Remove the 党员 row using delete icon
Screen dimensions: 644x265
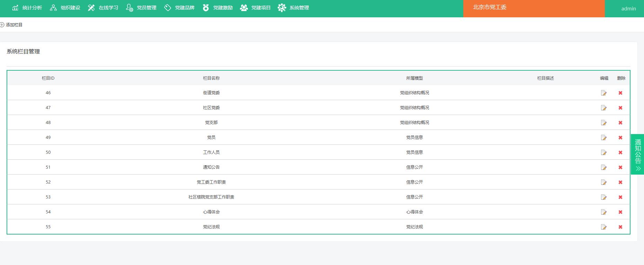coord(620,138)
